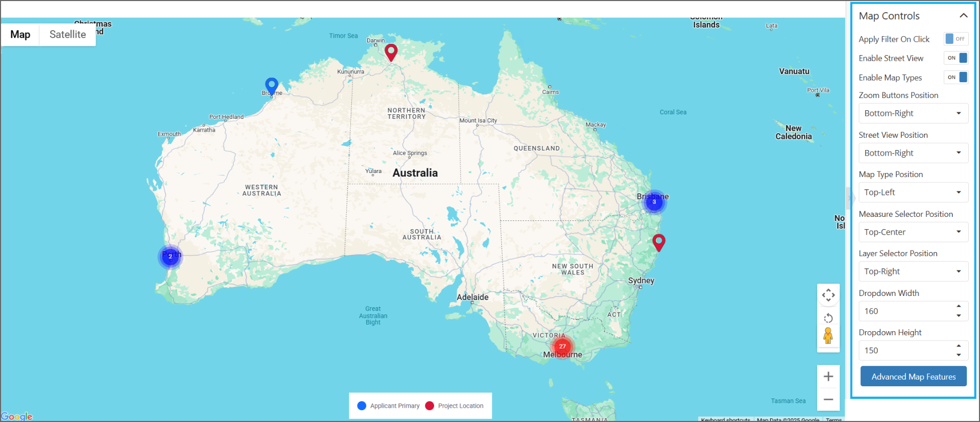Open the Zoom Buttons Position dropdown
The image size is (980, 422).
pyautogui.click(x=913, y=113)
